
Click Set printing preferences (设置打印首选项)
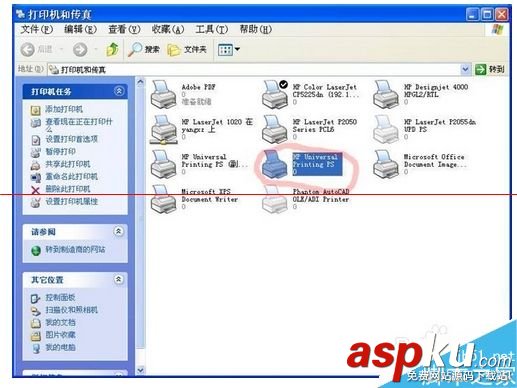tap(72, 139)
